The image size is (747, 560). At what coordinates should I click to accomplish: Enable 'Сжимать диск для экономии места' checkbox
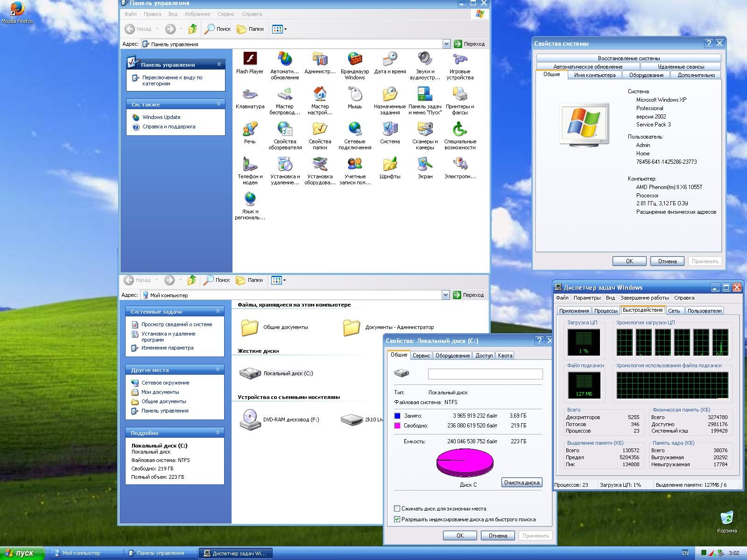point(397,509)
